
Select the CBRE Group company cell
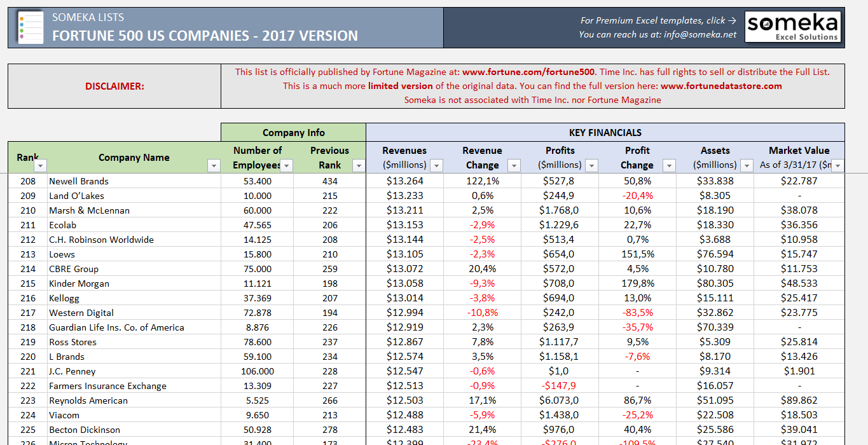click(134, 269)
